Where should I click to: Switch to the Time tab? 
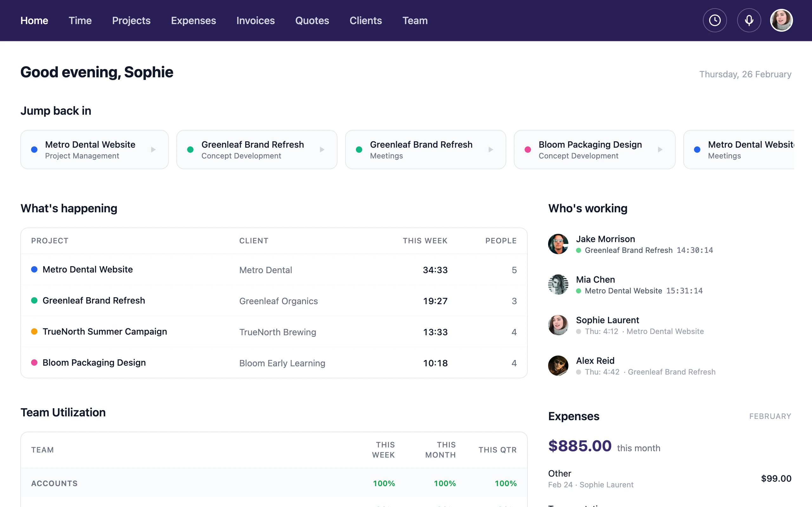coord(80,21)
